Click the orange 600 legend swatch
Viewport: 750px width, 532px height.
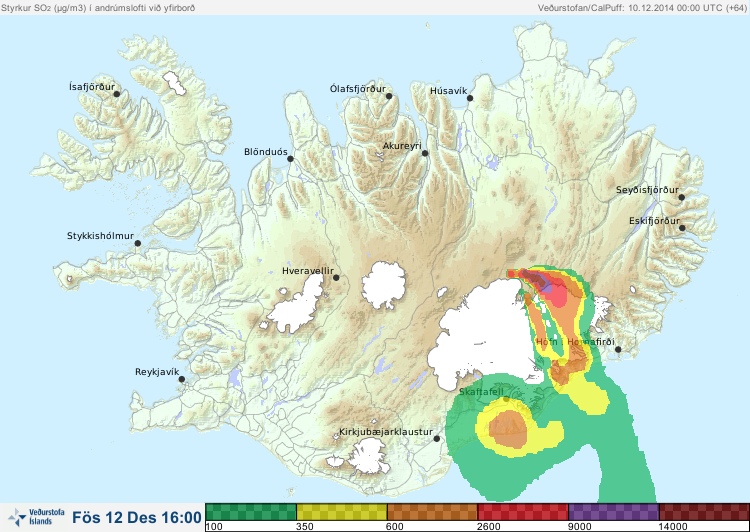pos(432,512)
